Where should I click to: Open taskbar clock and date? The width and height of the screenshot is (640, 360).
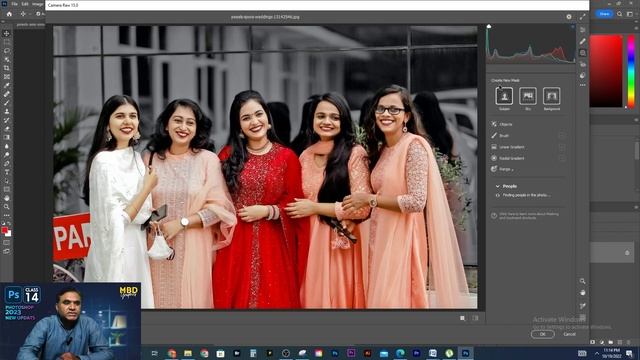click(x=611, y=353)
